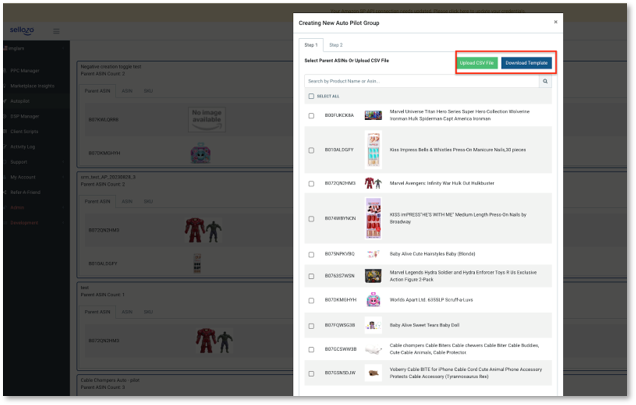This screenshot has height=405, width=636.
Task: Click product name Baby Alive Sweet Tears Baby Doll
Action: click(x=425, y=325)
